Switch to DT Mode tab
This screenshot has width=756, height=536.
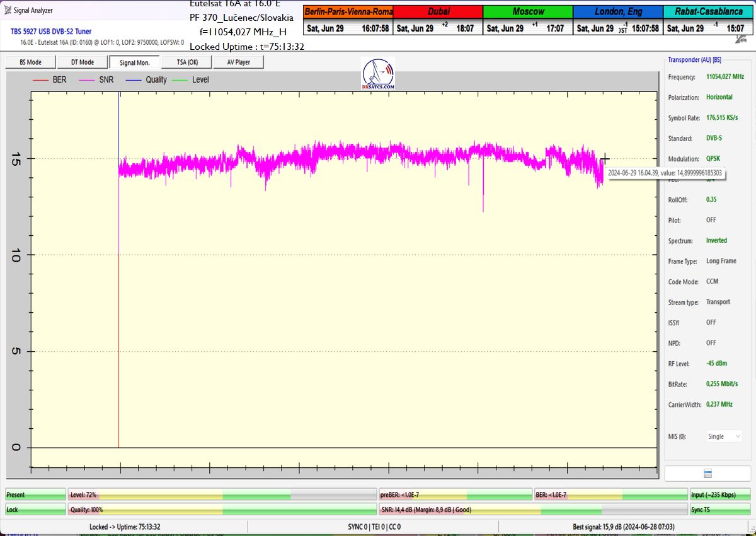[82, 62]
